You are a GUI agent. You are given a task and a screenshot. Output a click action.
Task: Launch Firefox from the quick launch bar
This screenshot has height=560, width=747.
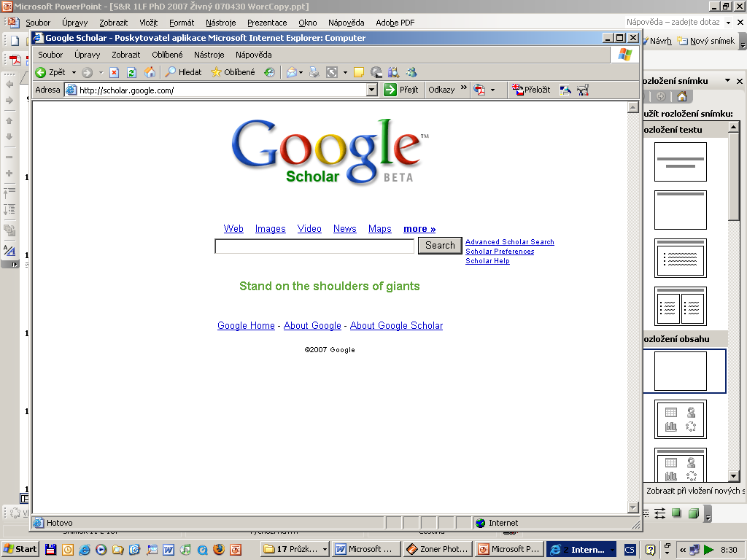tap(219, 550)
